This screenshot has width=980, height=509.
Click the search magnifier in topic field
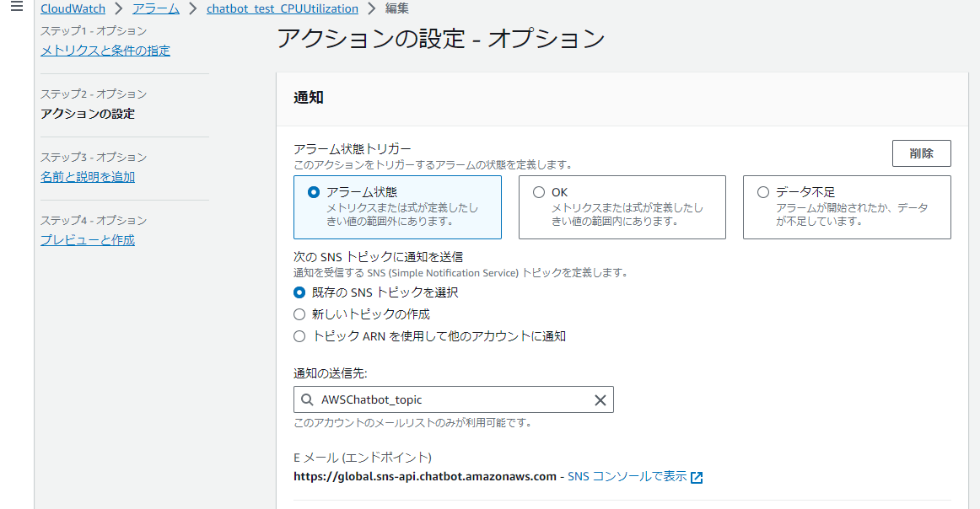pos(307,399)
